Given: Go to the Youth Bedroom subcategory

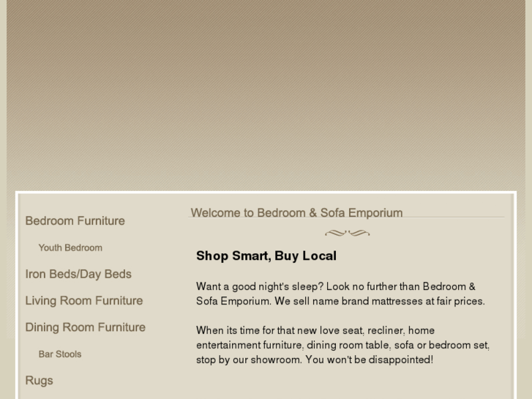Looking at the screenshot, I should point(70,247).
